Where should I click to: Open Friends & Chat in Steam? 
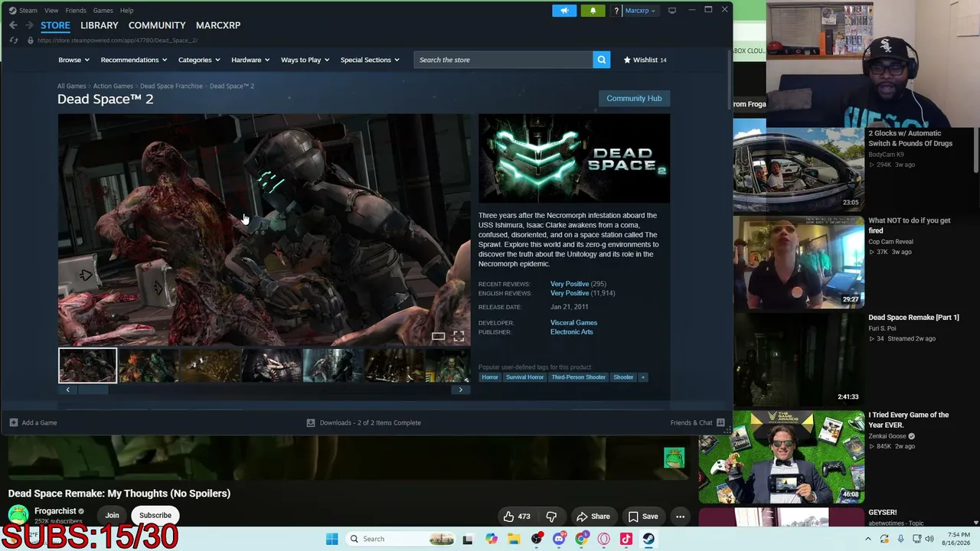pyautogui.click(x=697, y=422)
